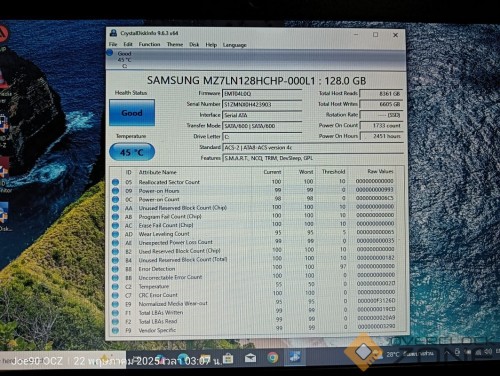Screen dimensions: 500x376
Task: Click the Attribute Name column header
Action: (158, 172)
